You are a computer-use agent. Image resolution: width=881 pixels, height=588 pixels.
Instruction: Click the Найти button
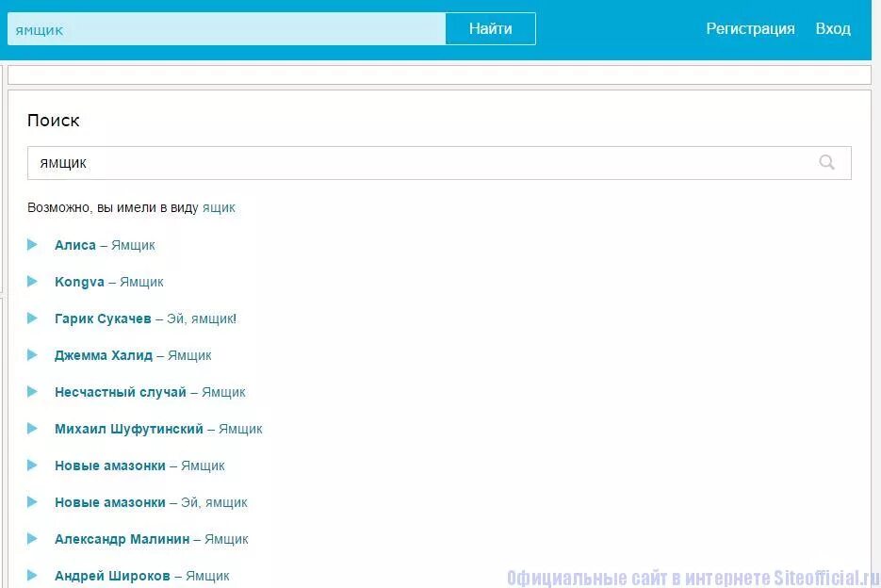tap(491, 28)
